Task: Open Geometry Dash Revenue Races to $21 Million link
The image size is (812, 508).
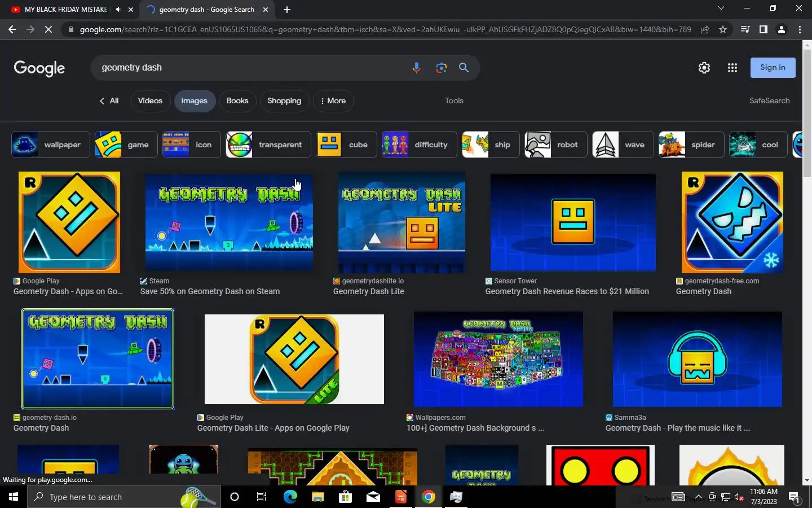Action: click(x=567, y=291)
